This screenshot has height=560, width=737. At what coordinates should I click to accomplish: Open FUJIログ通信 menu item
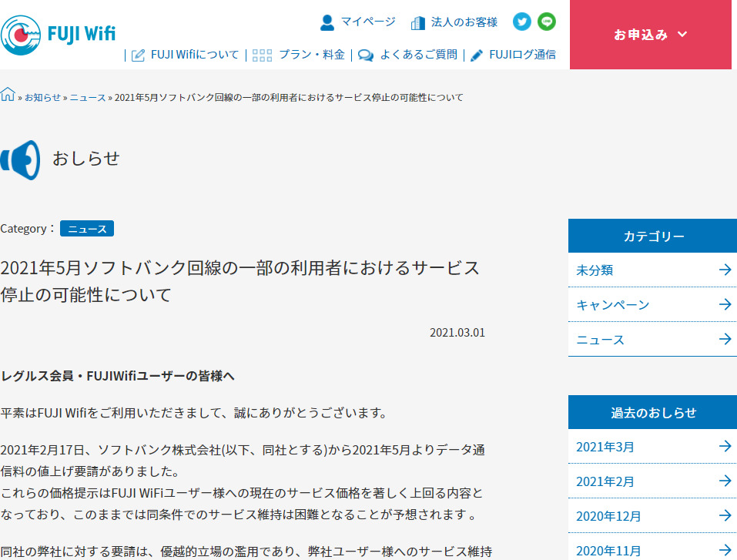[x=522, y=55]
